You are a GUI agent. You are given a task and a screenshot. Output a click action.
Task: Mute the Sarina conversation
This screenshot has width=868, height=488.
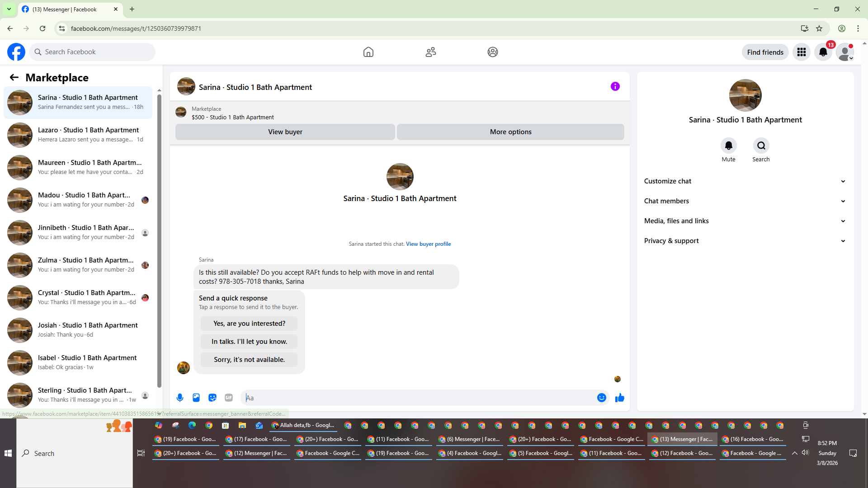[728, 146]
